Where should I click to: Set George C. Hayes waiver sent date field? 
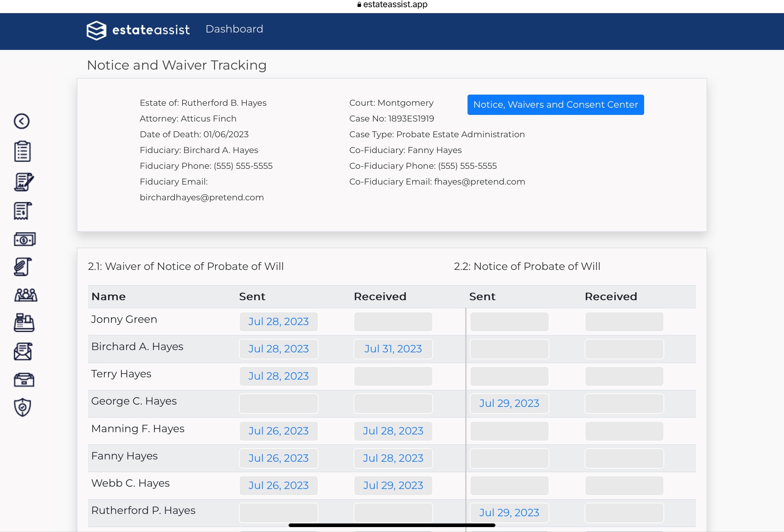click(x=278, y=404)
